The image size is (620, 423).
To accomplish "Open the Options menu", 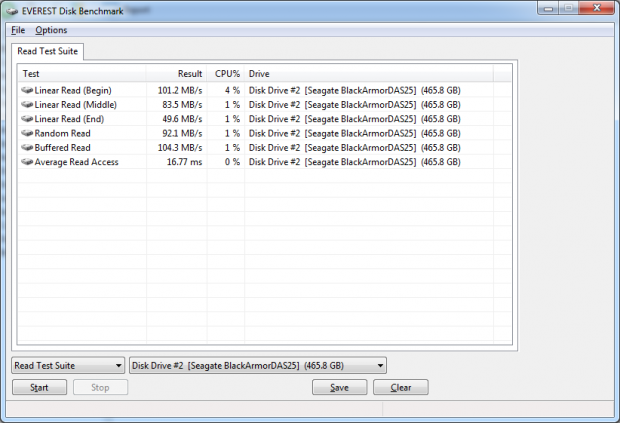I will click(51, 30).
